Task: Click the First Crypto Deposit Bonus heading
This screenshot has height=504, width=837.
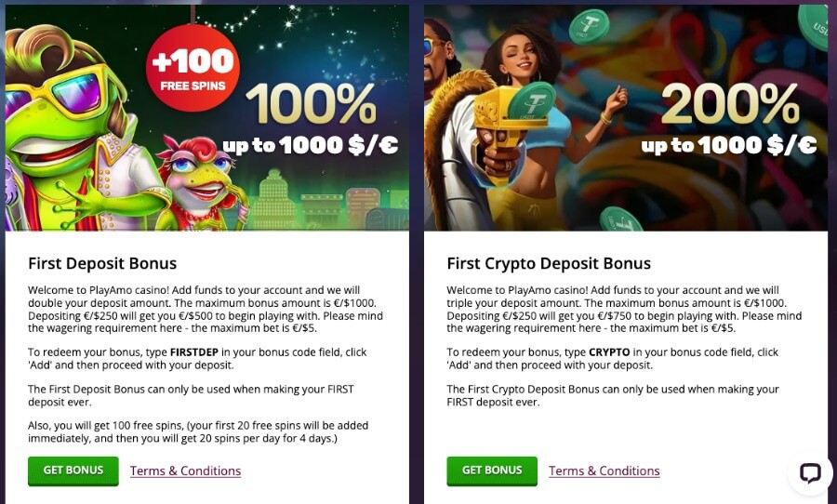Action: tap(549, 263)
